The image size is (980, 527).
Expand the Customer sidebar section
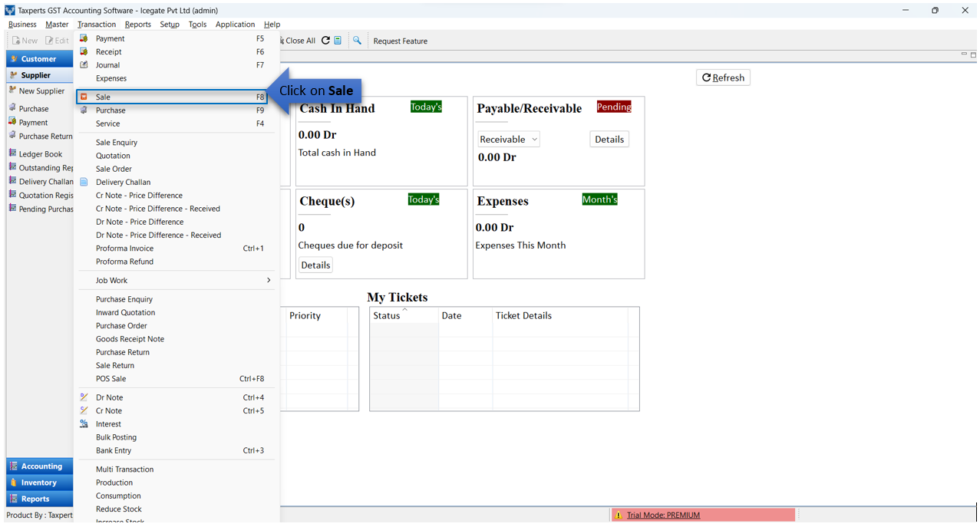(x=40, y=58)
